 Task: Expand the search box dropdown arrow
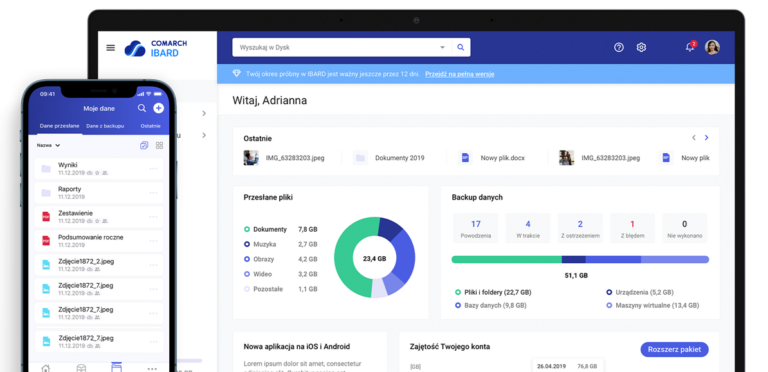point(442,47)
